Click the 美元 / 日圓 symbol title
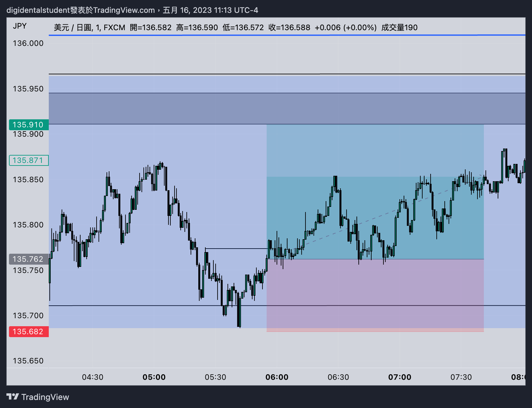The height and width of the screenshot is (408, 532). pos(73,28)
